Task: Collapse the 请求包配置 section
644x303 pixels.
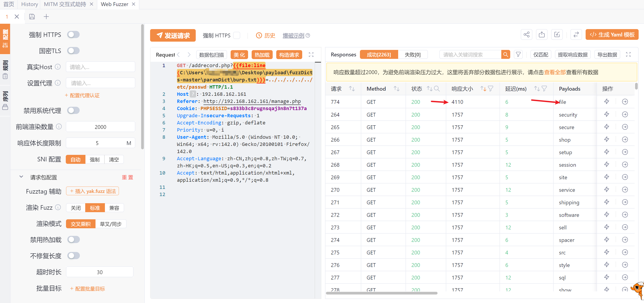Action: 21,177
